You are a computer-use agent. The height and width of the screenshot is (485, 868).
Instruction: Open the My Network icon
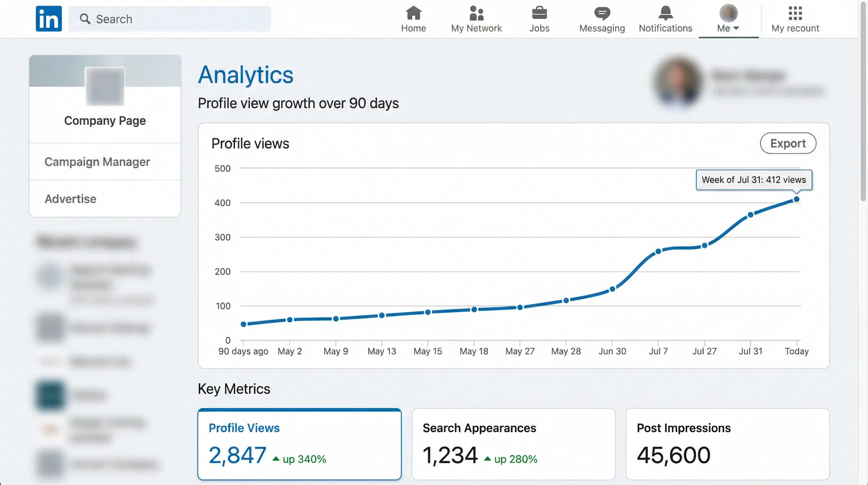point(476,14)
